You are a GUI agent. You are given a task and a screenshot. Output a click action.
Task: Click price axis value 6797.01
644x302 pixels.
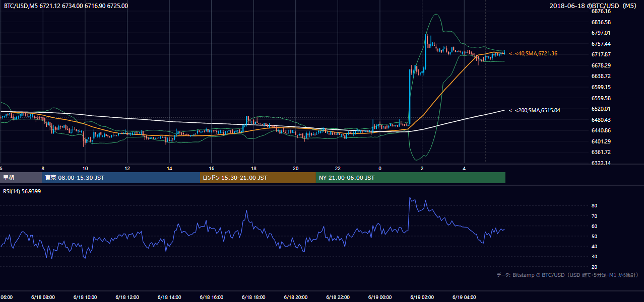601,33
